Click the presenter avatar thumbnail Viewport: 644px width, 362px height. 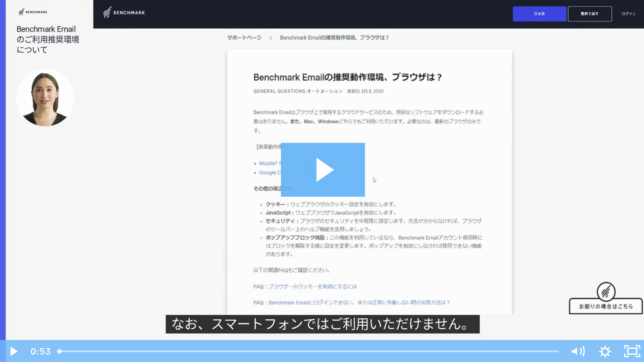coord(45,98)
